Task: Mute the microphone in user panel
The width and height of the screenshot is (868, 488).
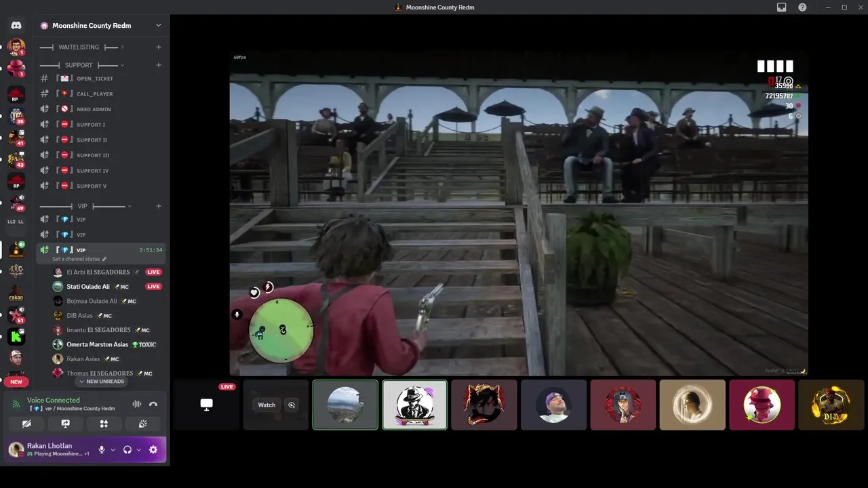Action: pos(102,449)
